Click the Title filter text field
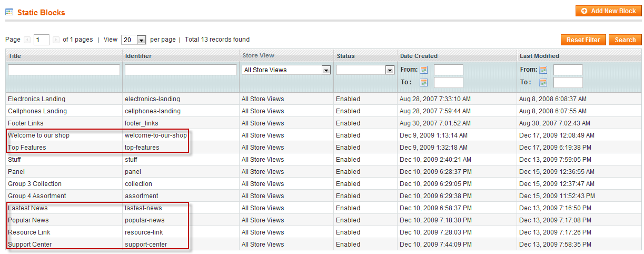 coord(64,70)
